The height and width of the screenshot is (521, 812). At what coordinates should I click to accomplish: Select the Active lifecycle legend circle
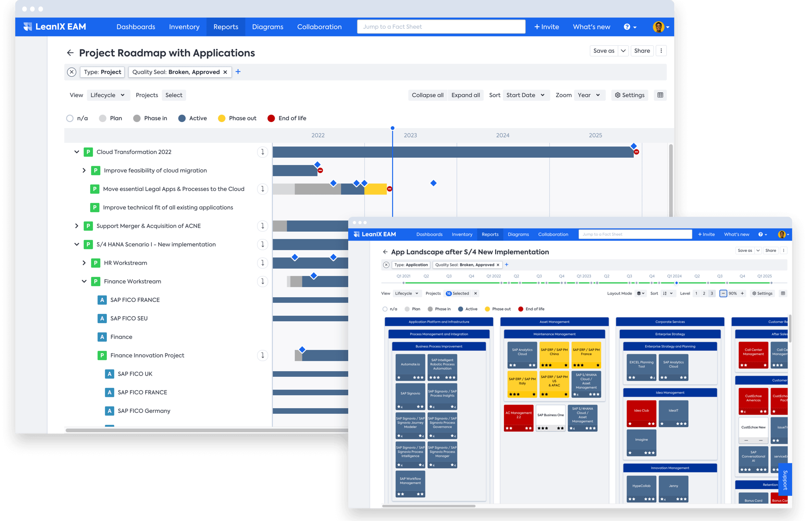coord(181,118)
